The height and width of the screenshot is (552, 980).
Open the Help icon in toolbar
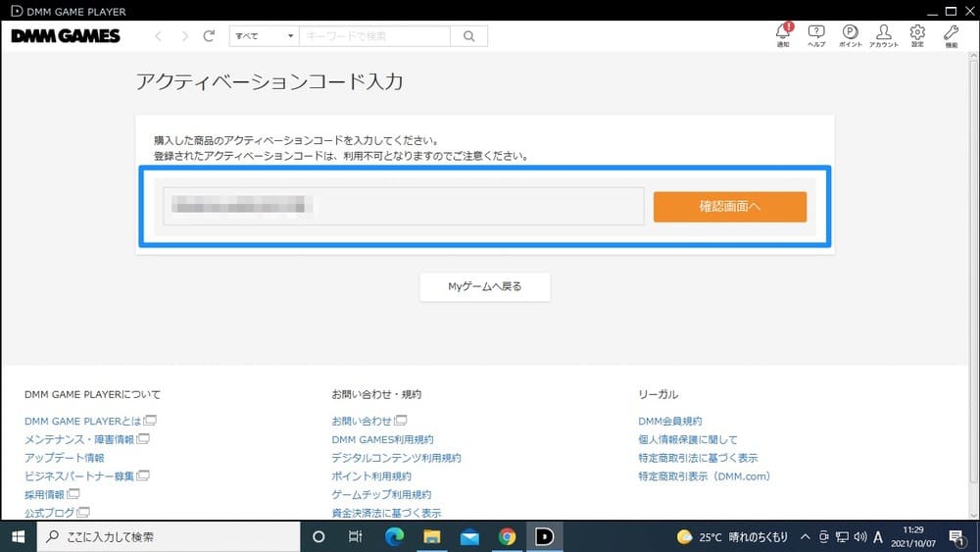click(816, 33)
